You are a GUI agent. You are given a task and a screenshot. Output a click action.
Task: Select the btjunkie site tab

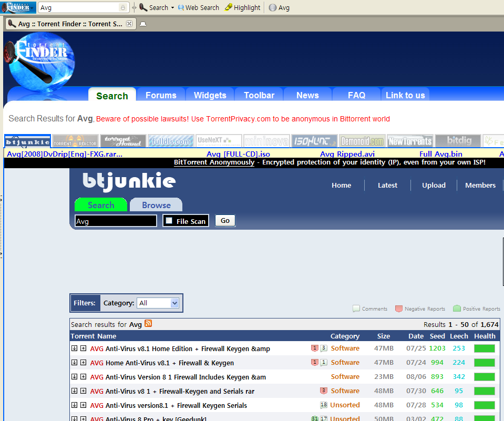click(28, 141)
